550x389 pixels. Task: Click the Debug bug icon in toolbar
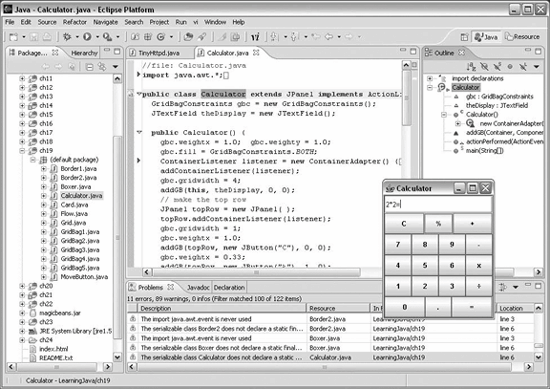(67, 36)
